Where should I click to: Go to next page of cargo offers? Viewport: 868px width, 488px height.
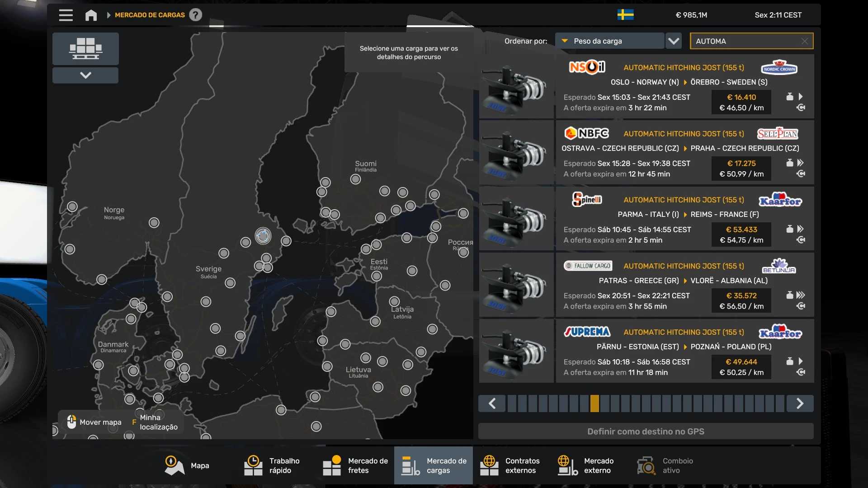(x=800, y=404)
